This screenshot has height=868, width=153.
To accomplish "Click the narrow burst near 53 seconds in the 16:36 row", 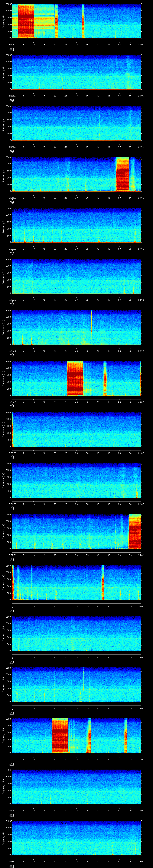I will (125, 736).
